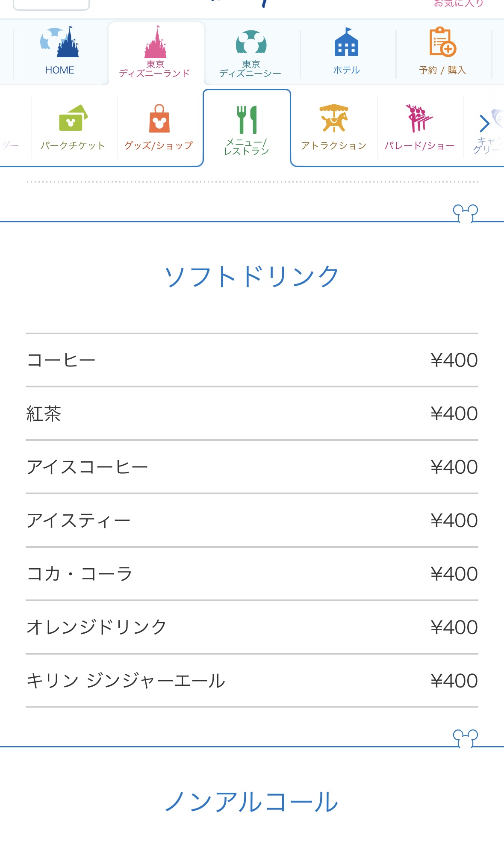Open the お気に入り favorites link

pyautogui.click(x=458, y=3)
